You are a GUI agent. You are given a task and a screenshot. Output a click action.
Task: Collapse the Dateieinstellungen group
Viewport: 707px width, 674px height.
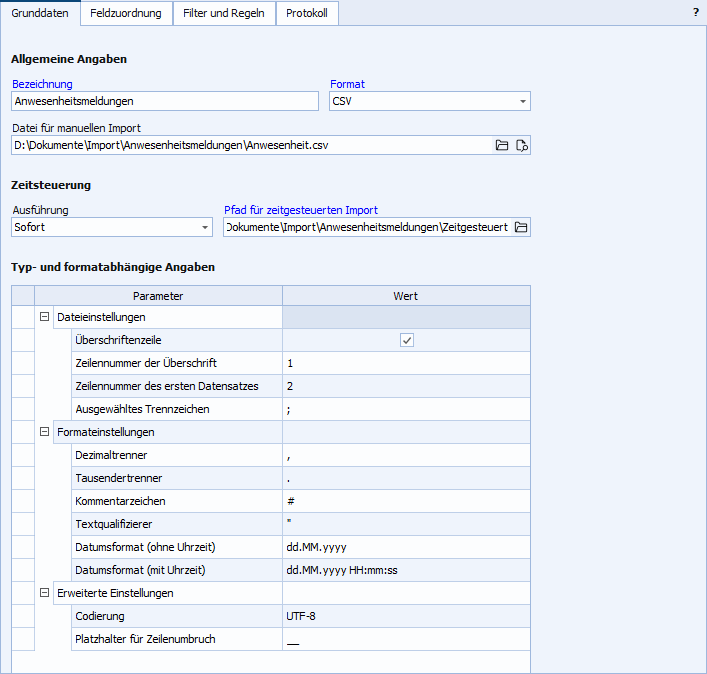coord(45,317)
